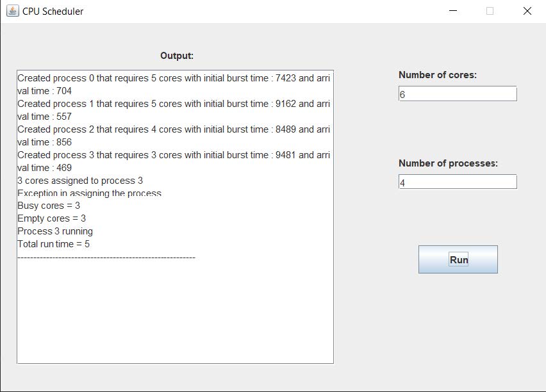Click the 'Empty cores = 3' line
546x392 pixels.
(x=51, y=218)
